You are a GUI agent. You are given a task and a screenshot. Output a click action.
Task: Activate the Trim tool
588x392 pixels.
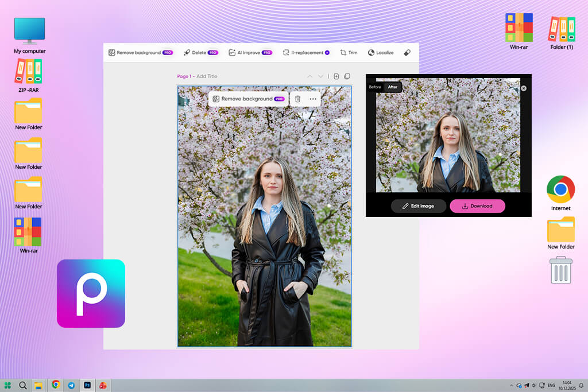coord(349,52)
